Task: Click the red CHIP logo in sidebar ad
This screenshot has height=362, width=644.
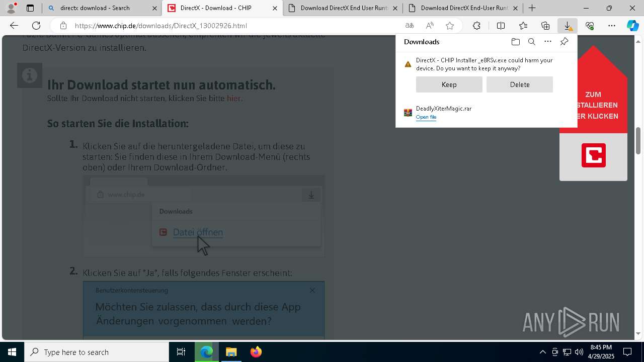Action: pyautogui.click(x=594, y=155)
